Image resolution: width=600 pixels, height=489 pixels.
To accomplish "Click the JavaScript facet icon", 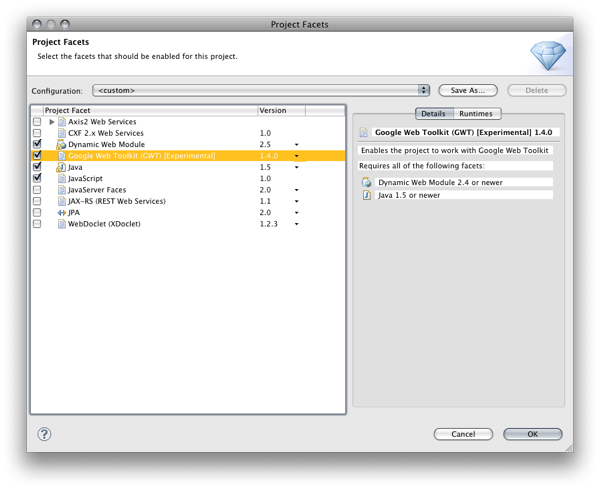I will click(62, 178).
